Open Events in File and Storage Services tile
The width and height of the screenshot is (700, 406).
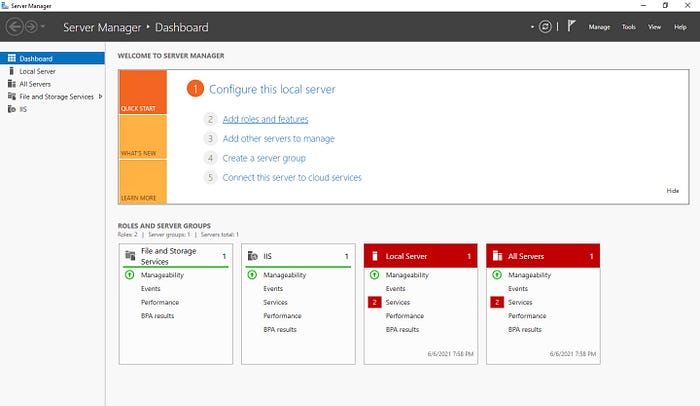[150, 289]
